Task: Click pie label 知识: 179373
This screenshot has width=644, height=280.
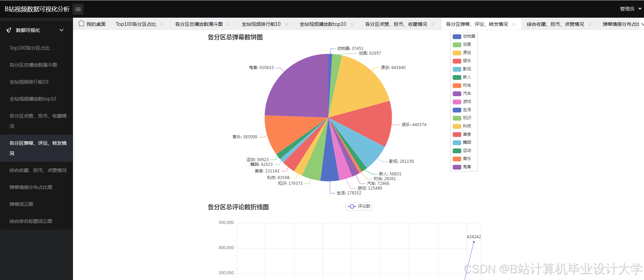Action: 290,183
